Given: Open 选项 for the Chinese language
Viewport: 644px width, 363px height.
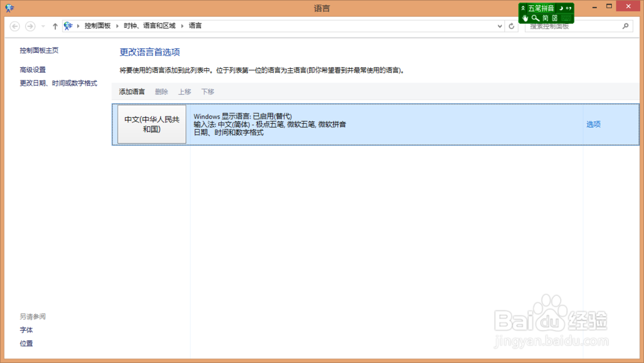Looking at the screenshot, I should pos(594,124).
